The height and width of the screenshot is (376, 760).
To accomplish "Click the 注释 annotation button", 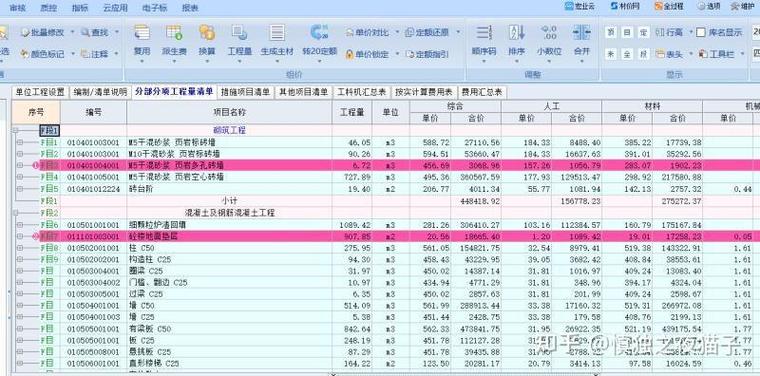I will coord(95,54).
